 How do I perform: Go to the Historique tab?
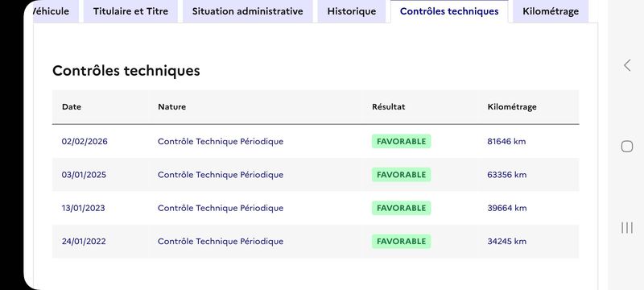352,11
